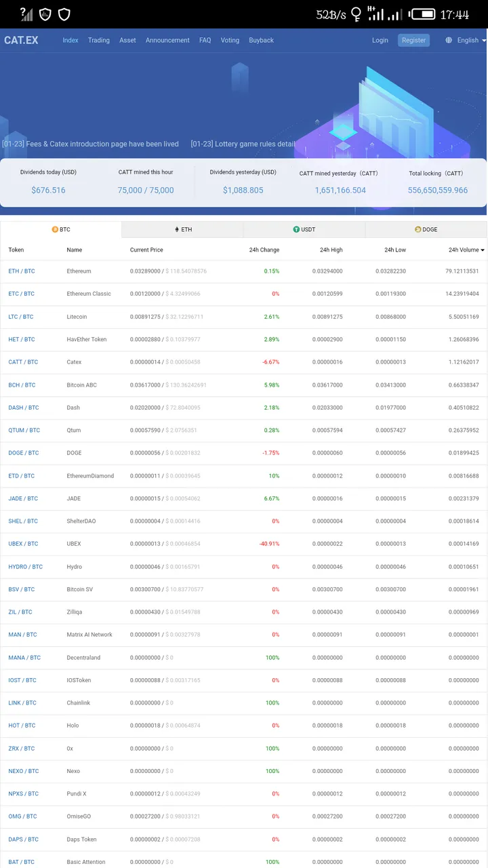Click the 24h Change column header
The height and width of the screenshot is (868, 488).
click(x=264, y=250)
